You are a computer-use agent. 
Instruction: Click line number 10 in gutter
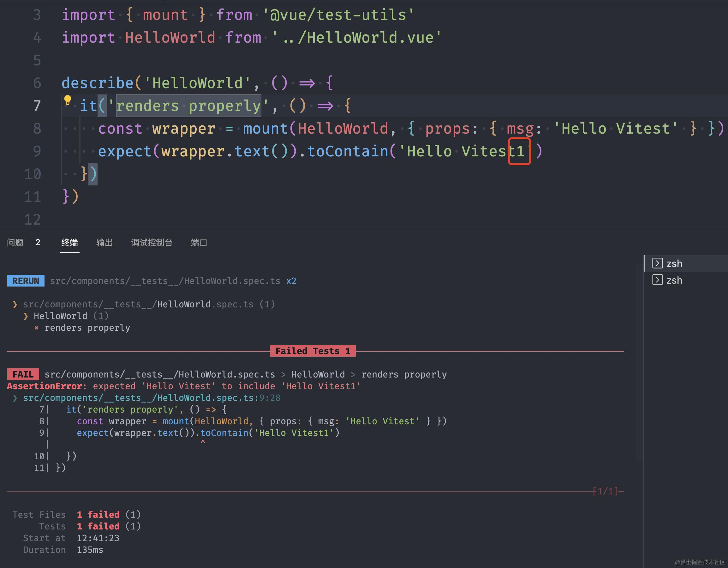33,174
